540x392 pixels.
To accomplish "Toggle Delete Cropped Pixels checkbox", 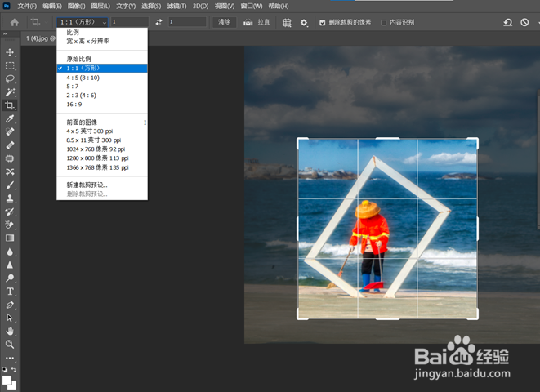I will tap(323, 23).
